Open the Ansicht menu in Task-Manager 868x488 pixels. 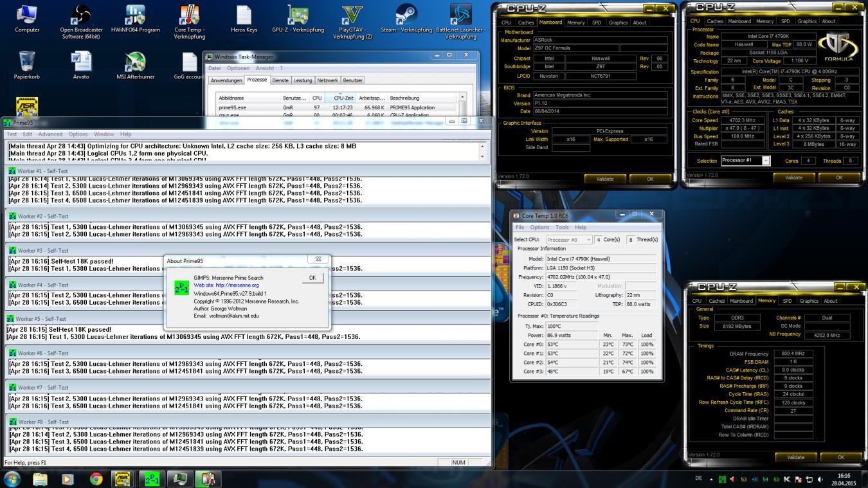(x=265, y=68)
